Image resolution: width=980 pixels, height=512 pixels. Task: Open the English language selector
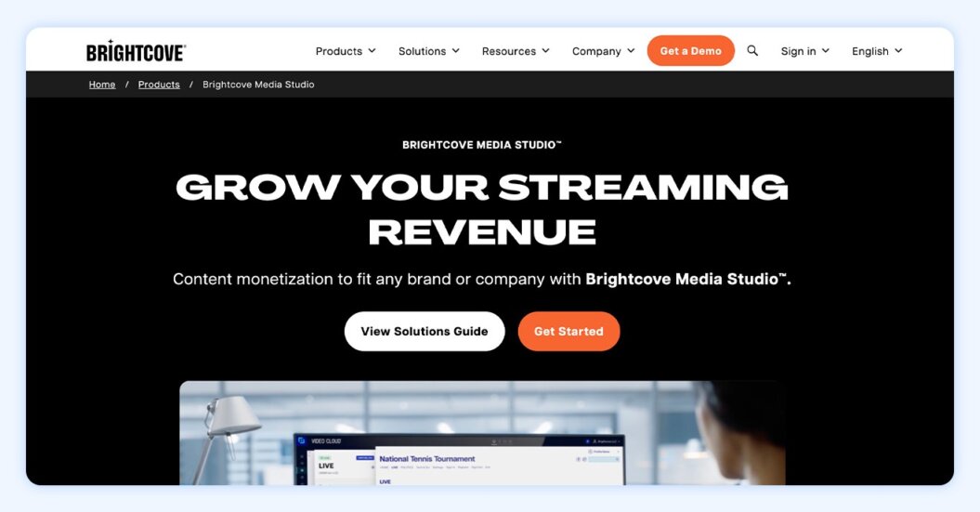(877, 51)
